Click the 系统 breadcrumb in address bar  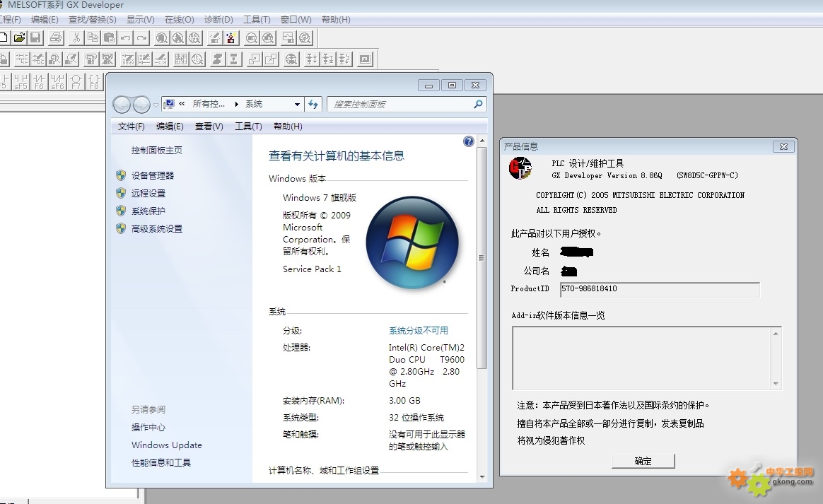click(254, 104)
